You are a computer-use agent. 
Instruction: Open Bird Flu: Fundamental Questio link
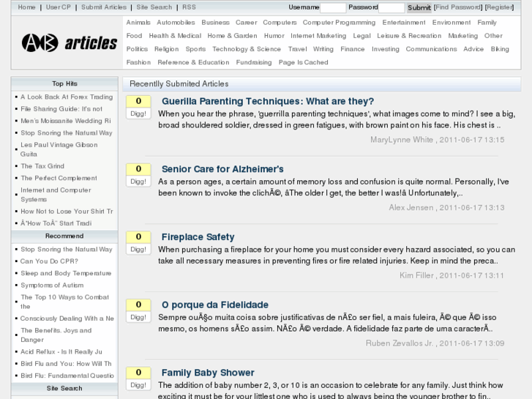67,376
